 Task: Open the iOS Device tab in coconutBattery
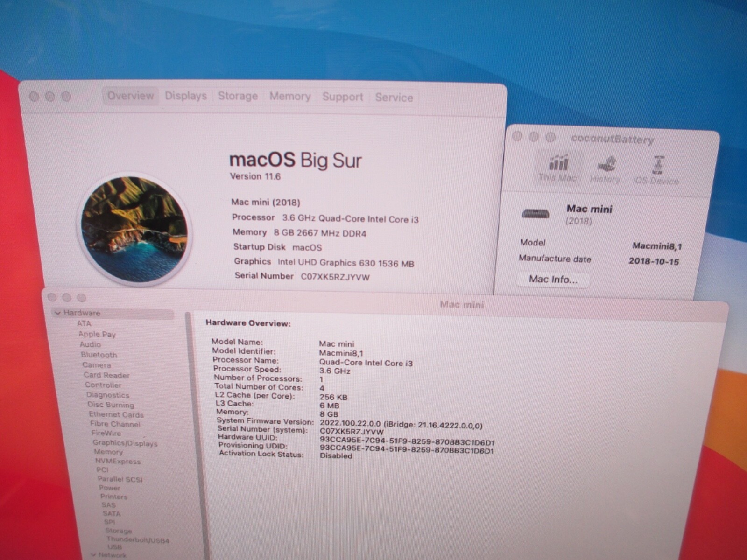pos(656,171)
